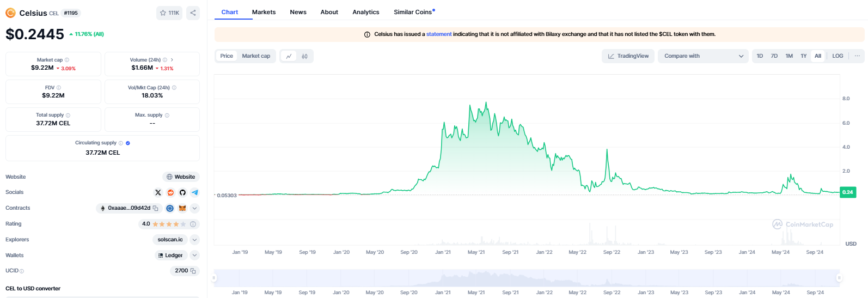Screen dimensions: 868x298
Task: Open the statement link in notice banner
Action: coord(439,34)
